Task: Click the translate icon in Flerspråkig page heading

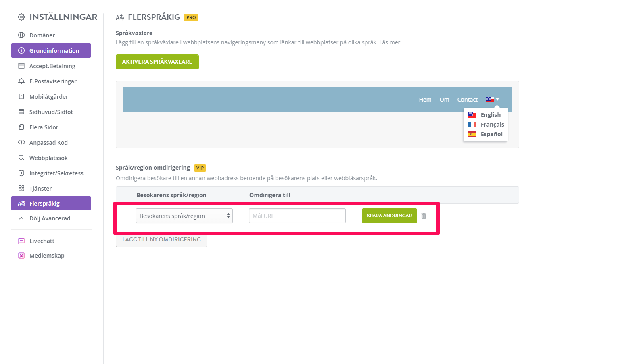Action: (x=120, y=17)
